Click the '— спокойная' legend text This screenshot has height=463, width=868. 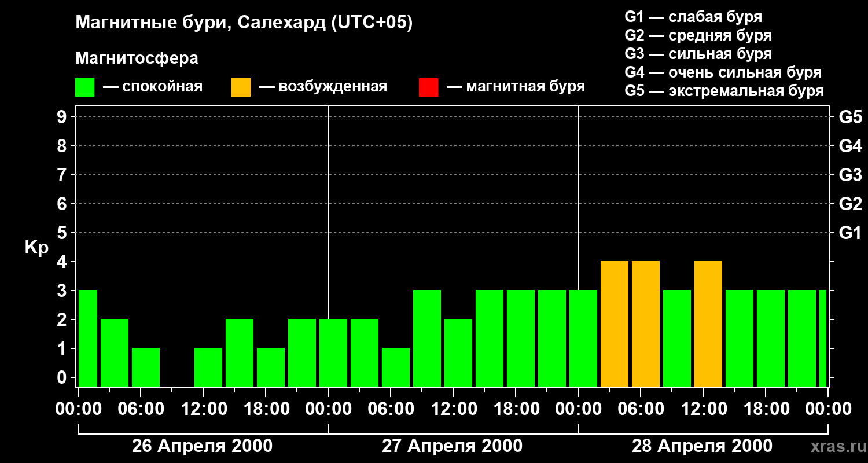[153, 87]
